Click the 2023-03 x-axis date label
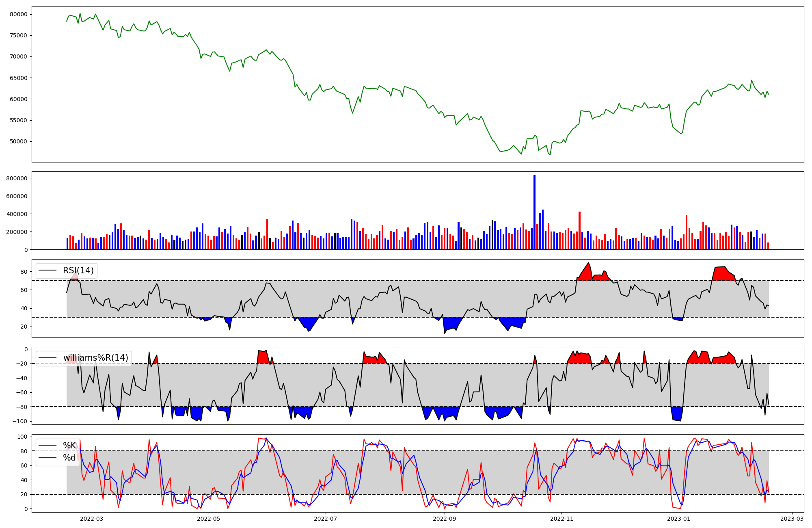This screenshot has width=812, height=528. tap(792, 519)
